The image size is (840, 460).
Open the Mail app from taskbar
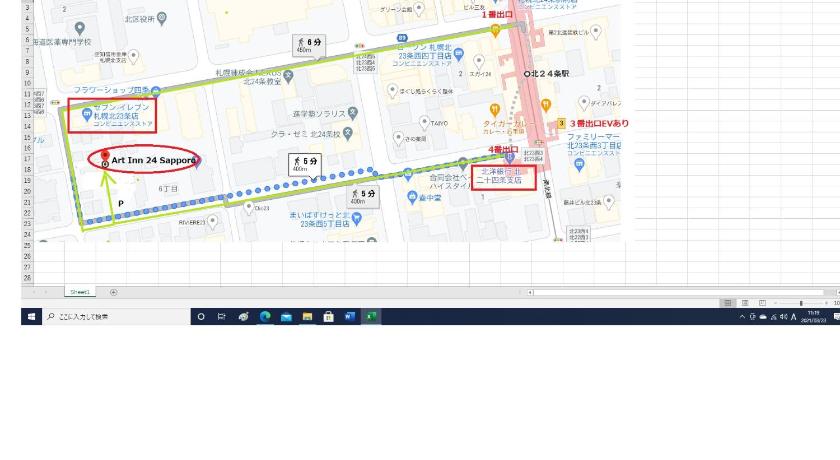[286, 316]
